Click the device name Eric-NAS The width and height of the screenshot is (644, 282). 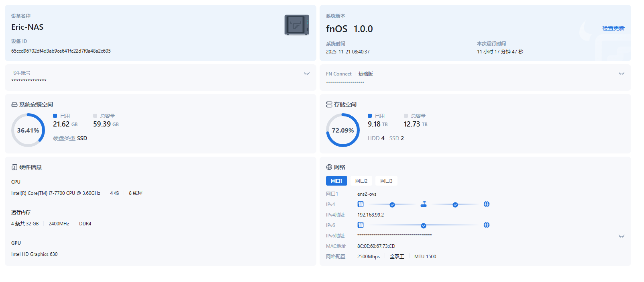(x=27, y=27)
